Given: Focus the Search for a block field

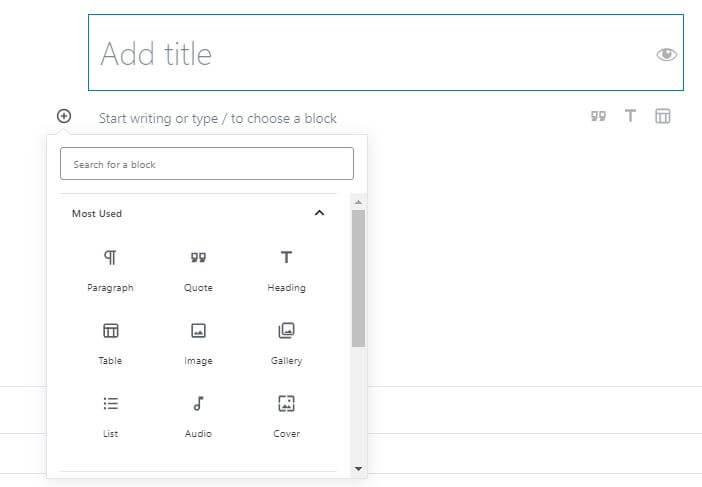Looking at the screenshot, I should point(207,164).
